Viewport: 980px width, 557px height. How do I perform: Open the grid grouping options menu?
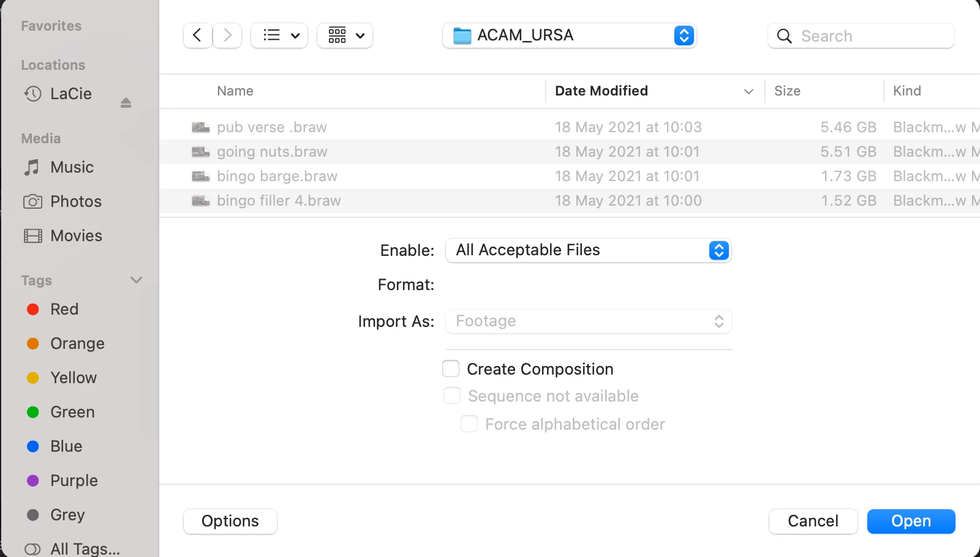[x=345, y=36]
